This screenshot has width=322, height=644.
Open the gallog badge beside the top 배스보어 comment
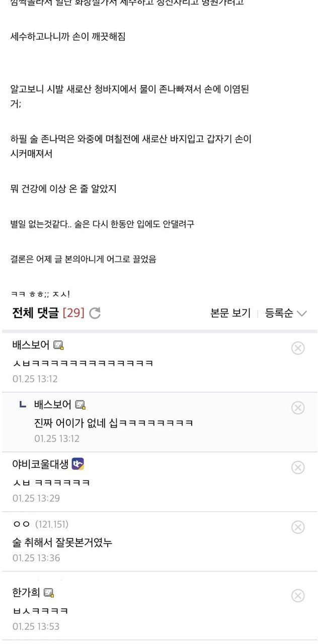coord(59,345)
